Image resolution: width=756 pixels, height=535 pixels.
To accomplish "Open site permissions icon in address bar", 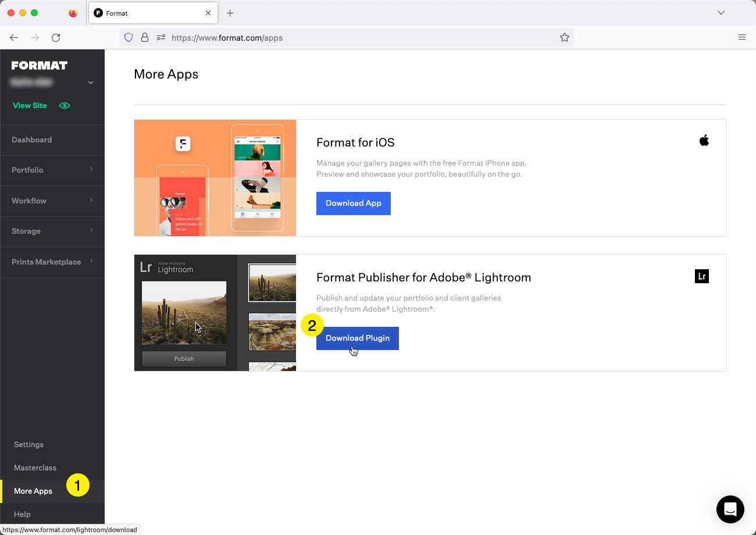I will [161, 37].
